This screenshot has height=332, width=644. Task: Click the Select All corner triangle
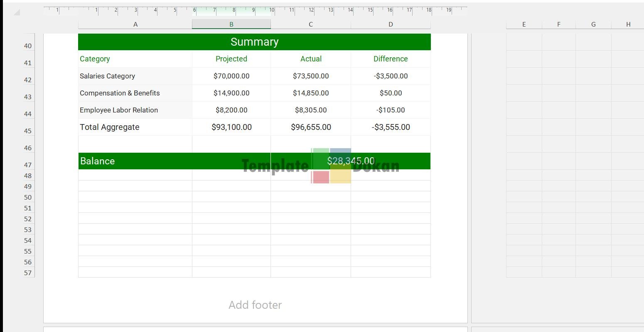17,12
